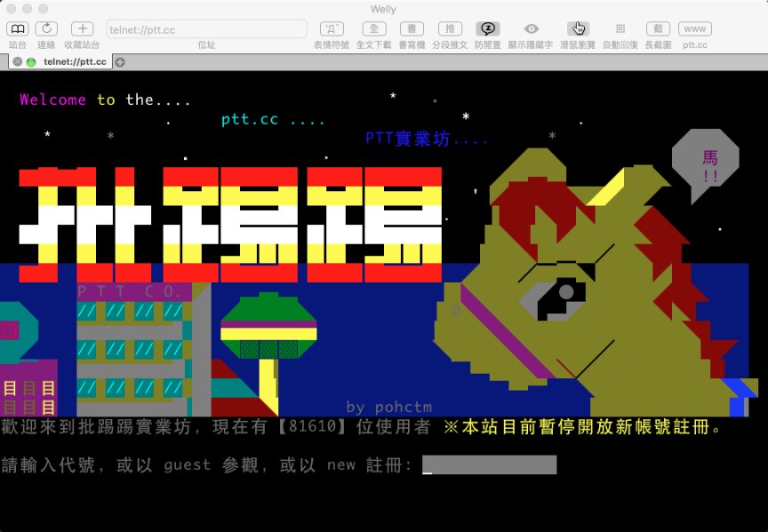Click the text 'by pohctm'

click(389, 407)
